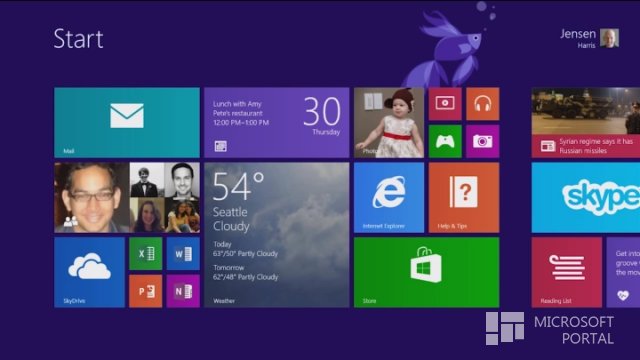The image size is (640, 360).
Task: Open the Mail tile
Action: (x=127, y=122)
